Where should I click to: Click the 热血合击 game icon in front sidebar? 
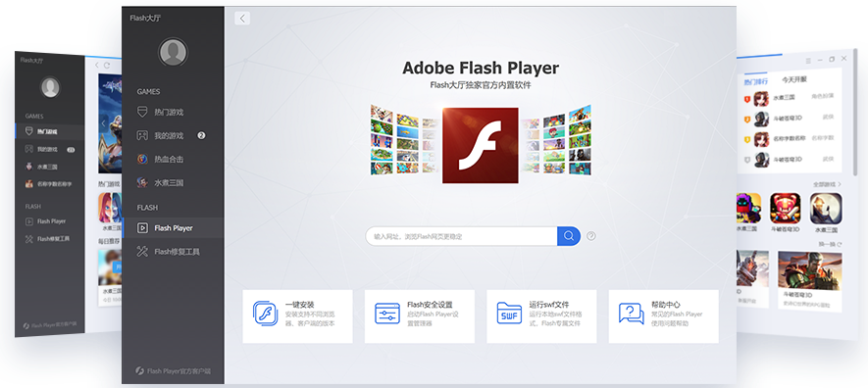coord(142,159)
